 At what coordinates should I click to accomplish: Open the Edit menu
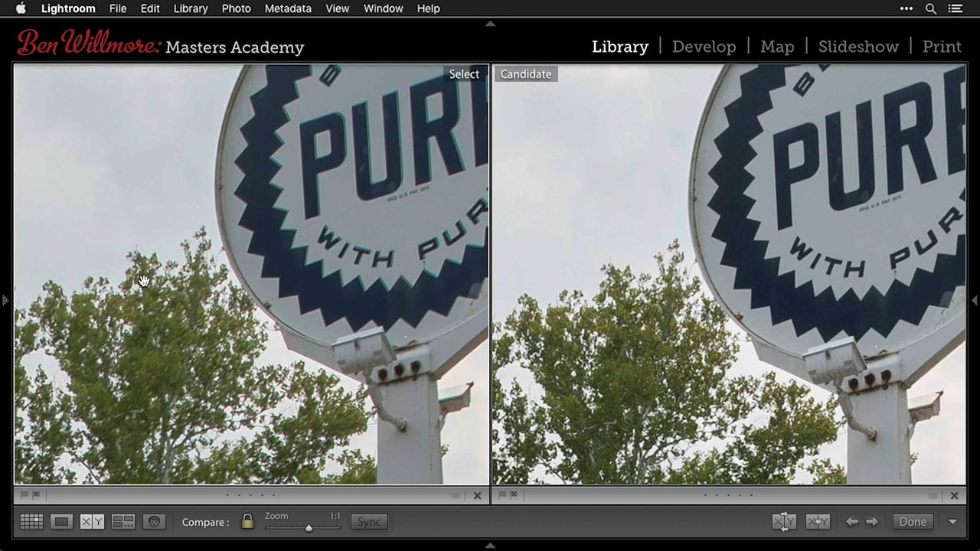point(150,8)
